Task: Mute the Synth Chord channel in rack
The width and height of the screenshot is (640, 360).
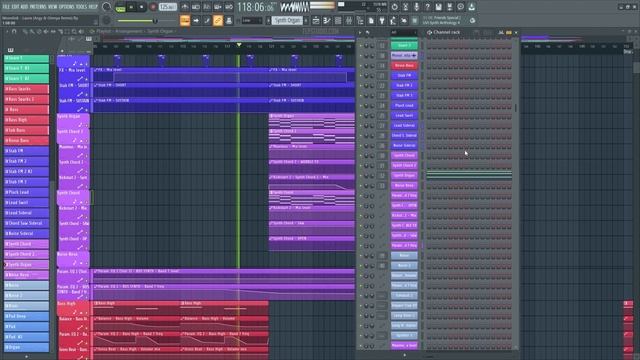Action: pos(360,156)
